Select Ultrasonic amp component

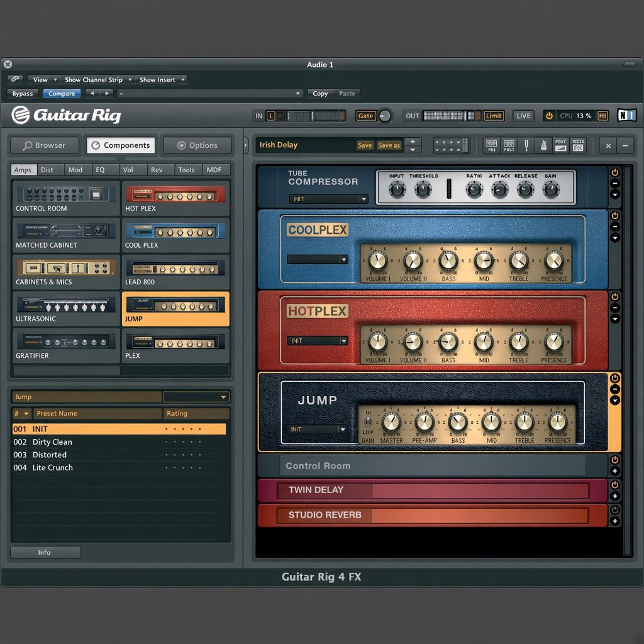coord(65,309)
